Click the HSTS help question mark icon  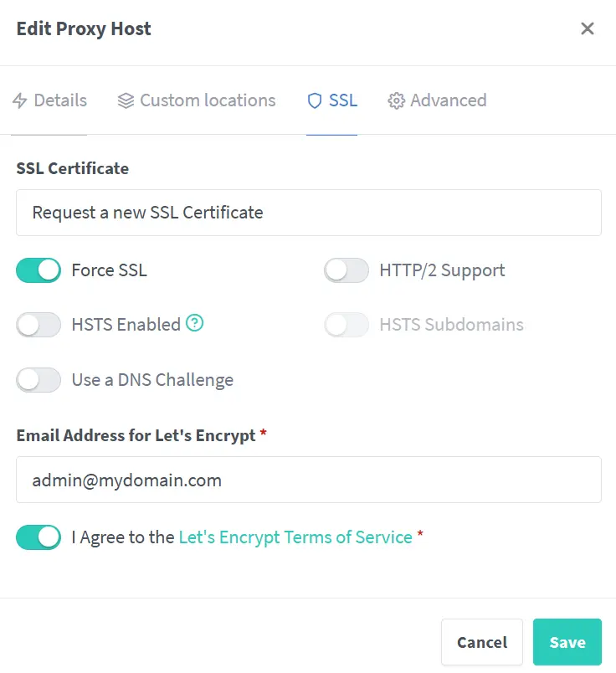point(195,323)
